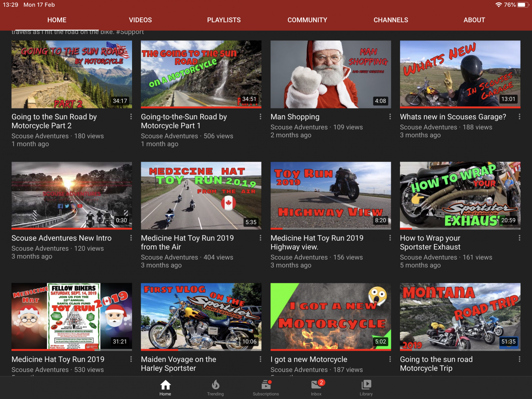Image resolution: width=532 pixels, height=399 pixels.
Task: Open the Inbox with 2 notifications
Action: [x=316, y=388]
